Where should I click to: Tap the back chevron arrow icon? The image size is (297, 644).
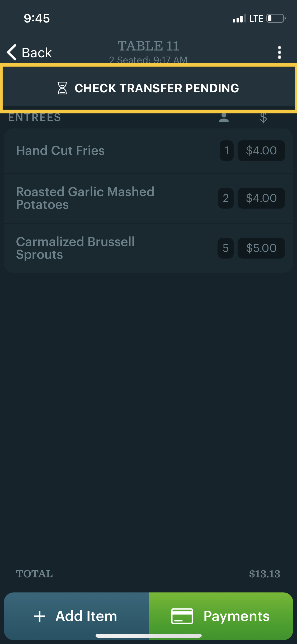[12, 52]
